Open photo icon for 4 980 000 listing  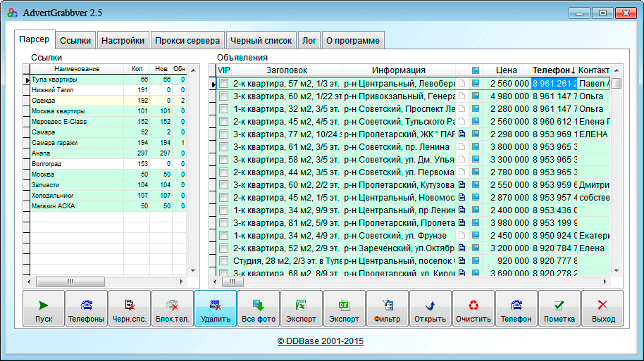[x=476, y=96]
